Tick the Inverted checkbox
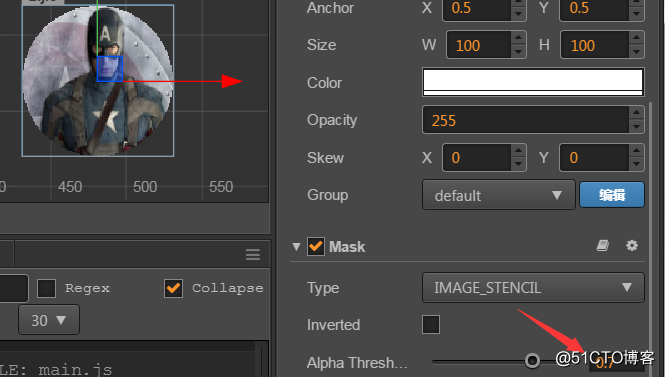Screen dimensions: 665x377 point(431,325)
